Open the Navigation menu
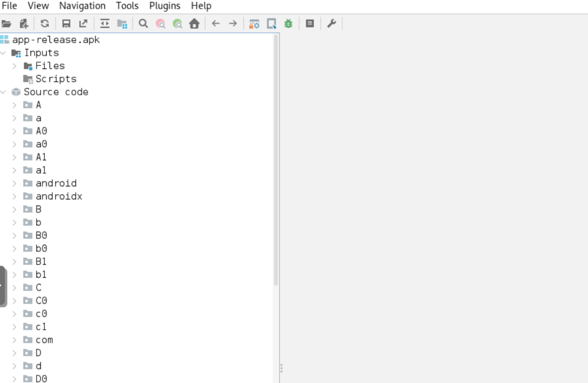588x383 pixels. pyautogui.click(x=82, y=6)
